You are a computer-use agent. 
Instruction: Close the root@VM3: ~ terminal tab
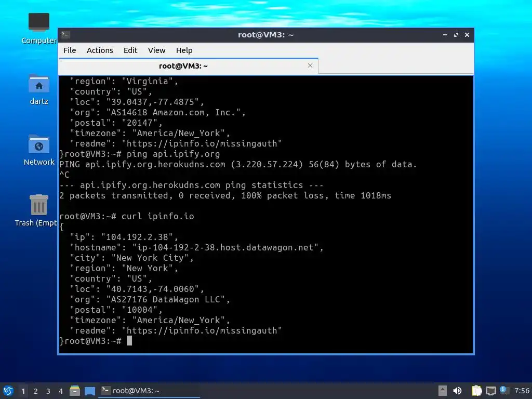click(310, 65)
